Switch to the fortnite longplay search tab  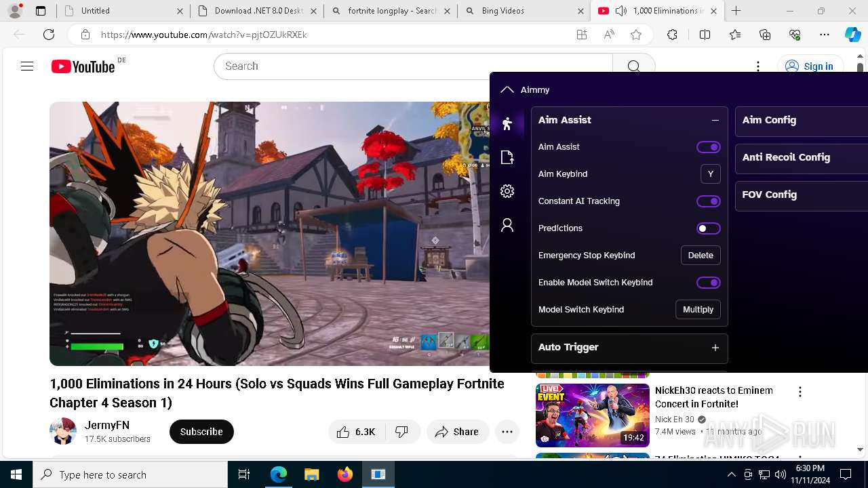click(x=389, y=11)
